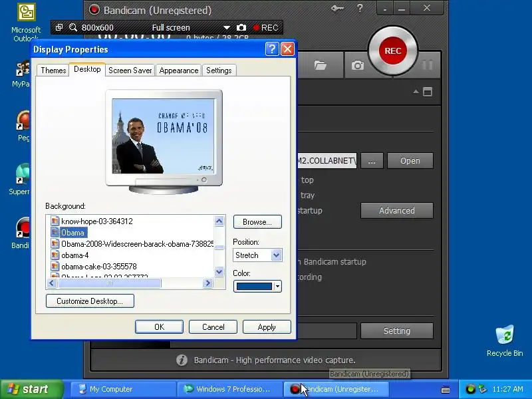Switch to the Settings tab

(x=219, y=70)
